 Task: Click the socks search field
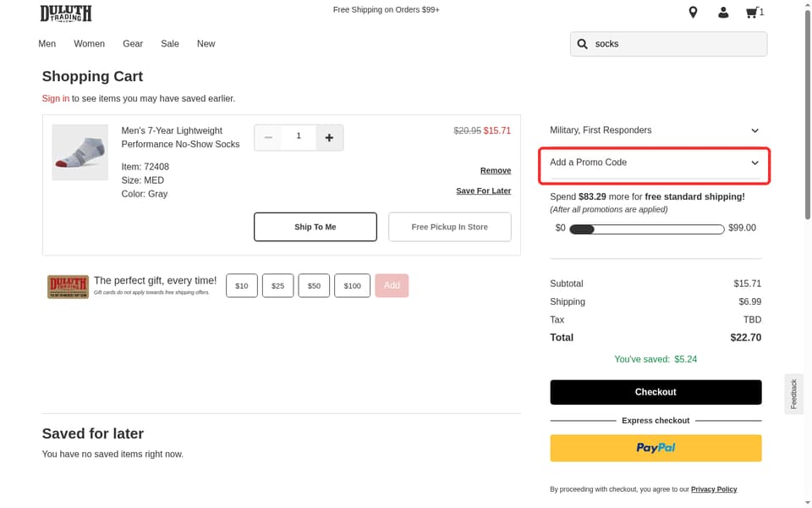click(668, 44)
